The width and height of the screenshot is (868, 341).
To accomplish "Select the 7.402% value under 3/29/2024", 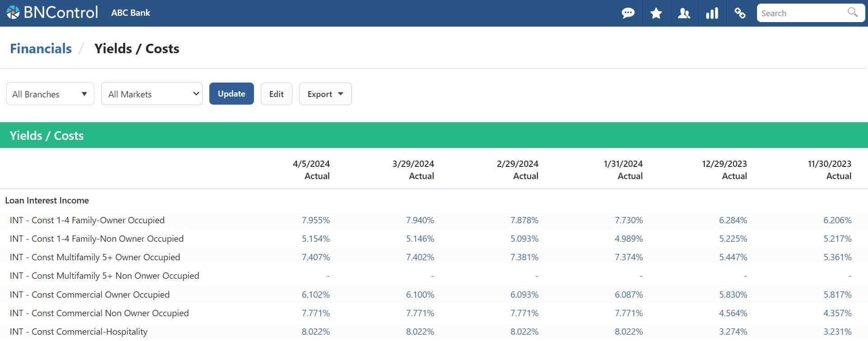I will point(420,257).
